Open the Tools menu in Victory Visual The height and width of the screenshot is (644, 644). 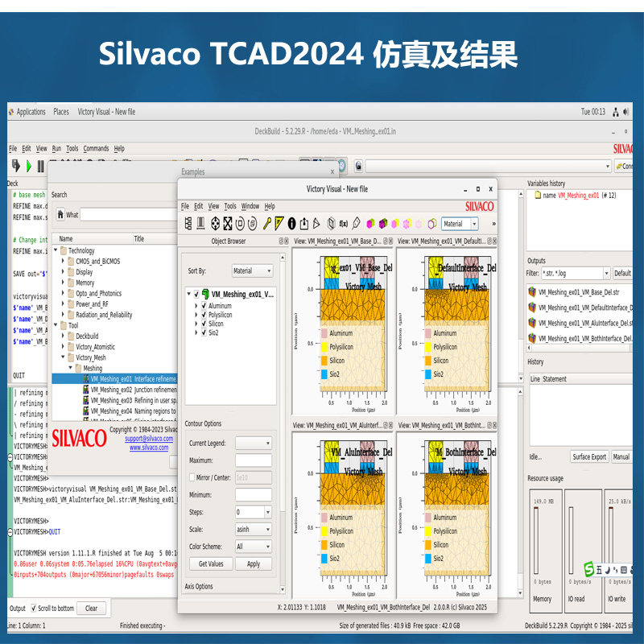click(230, 206)
